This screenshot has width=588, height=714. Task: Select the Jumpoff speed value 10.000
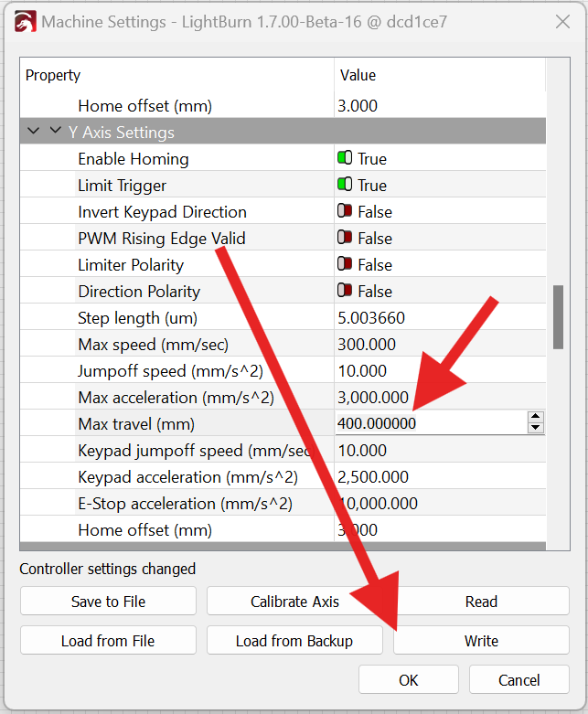point(362,370)
